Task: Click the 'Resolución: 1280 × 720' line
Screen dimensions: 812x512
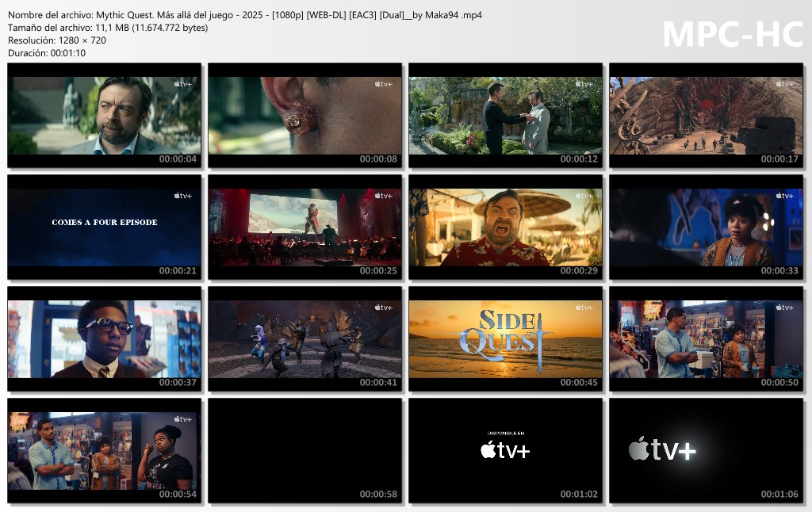Action: tap(57, 40)
